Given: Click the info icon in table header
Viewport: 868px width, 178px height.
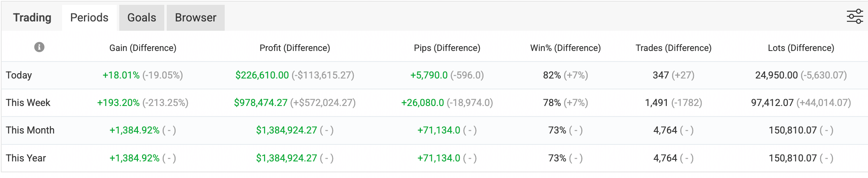Looking at the screenshot, I should [39, 47].
